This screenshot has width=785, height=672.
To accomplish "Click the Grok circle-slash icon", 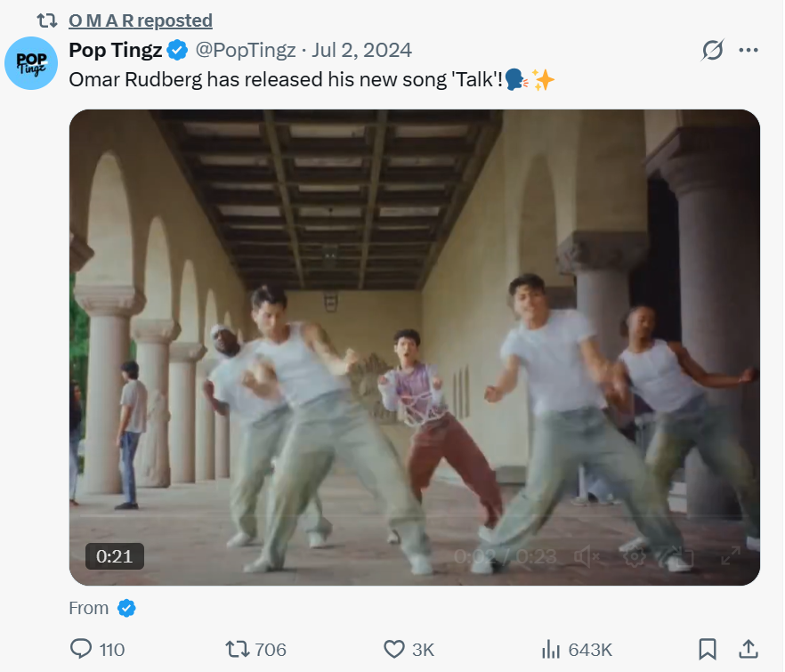I will (712, 50).
